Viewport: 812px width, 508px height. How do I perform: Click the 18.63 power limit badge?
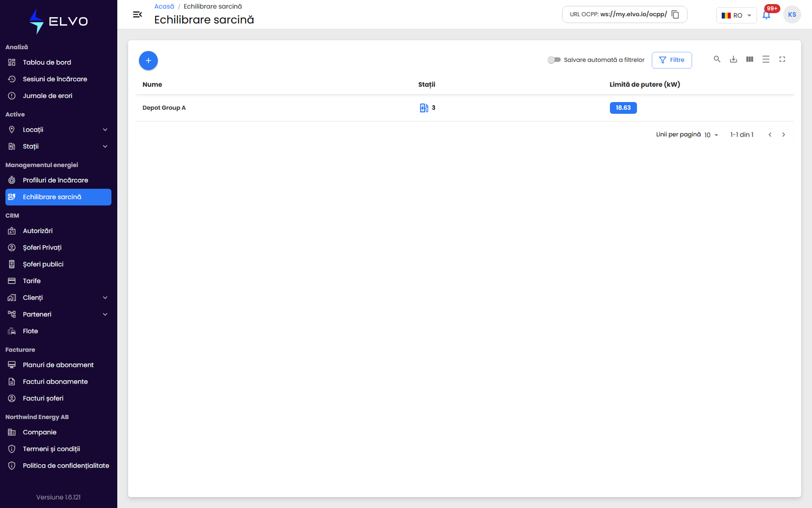tap(623, 108)
